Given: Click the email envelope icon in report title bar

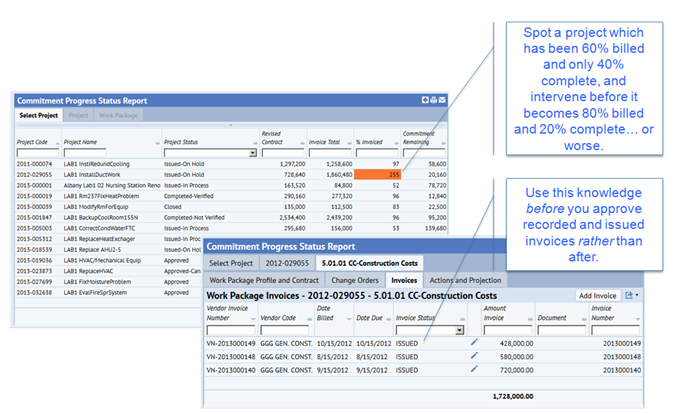Looking at the screenshot, I should coord(442,100).
